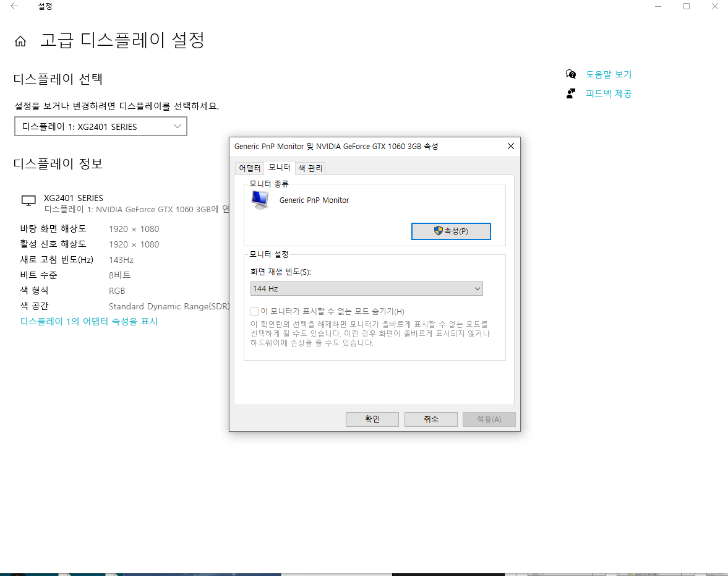
Task: Close the Generic PnP Monitor properties dialog
Action: pos(511,147)
